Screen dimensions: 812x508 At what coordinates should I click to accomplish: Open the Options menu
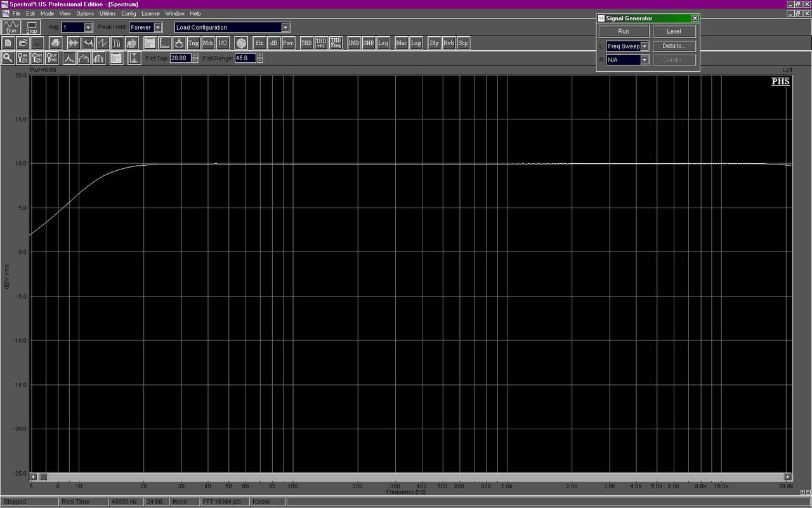pos(85,13)
